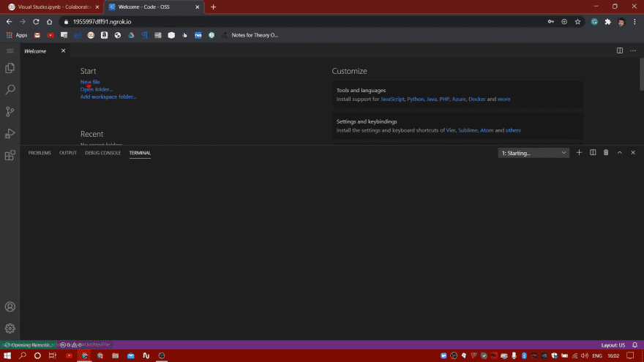Click the 'others' keybindings link
The height and width of the screenshot is (362, 644).
[x=513, y=130]
